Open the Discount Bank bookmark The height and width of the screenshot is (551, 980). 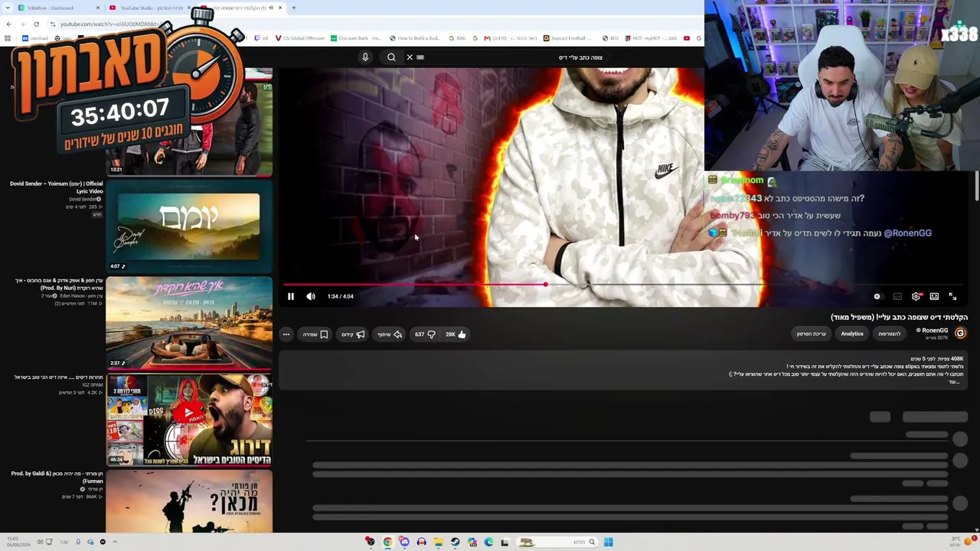[356, 38]
